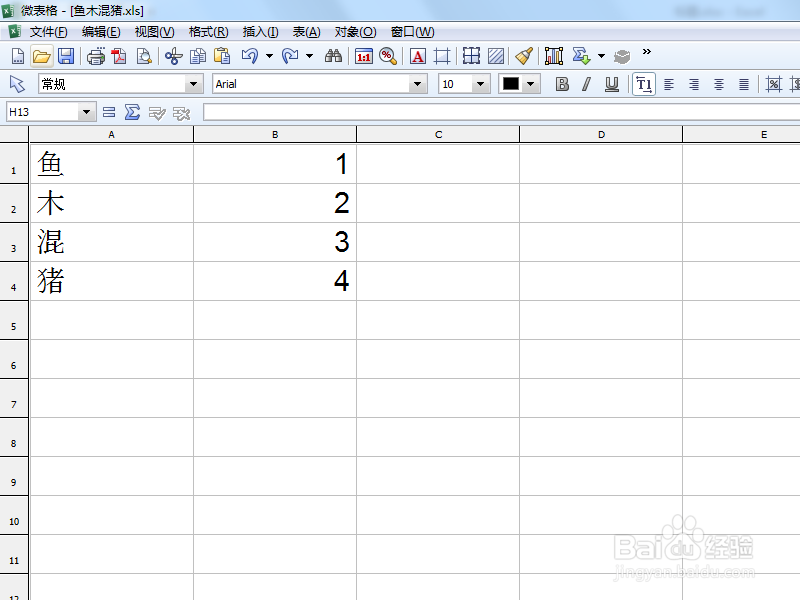Click the black font color swatch

pos(511,84)
